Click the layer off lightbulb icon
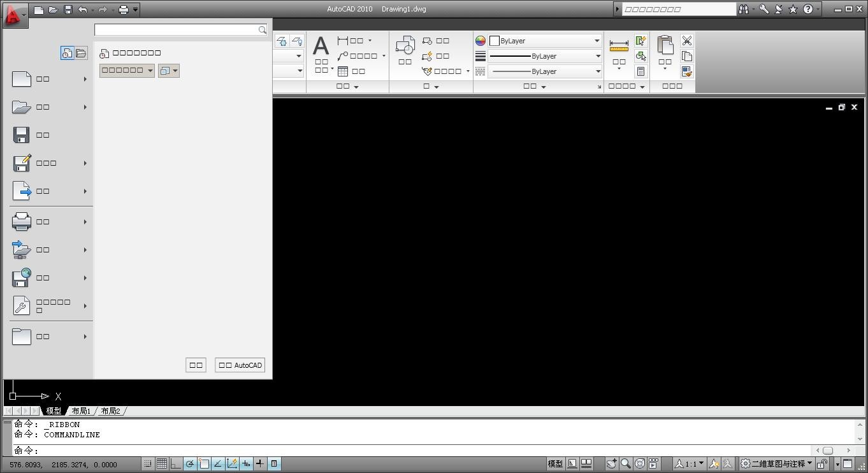This screenshot has width=868, height=473. click(x=296, y=41)
